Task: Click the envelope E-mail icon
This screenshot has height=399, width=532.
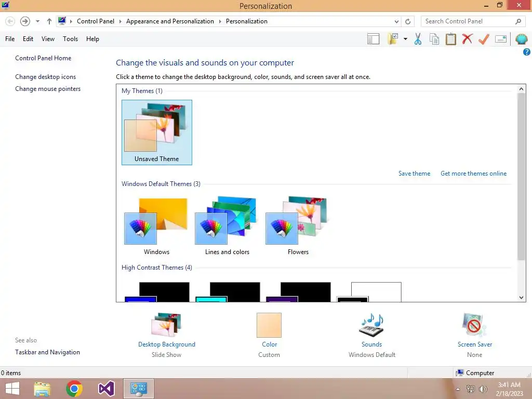Action: (501, 39)
